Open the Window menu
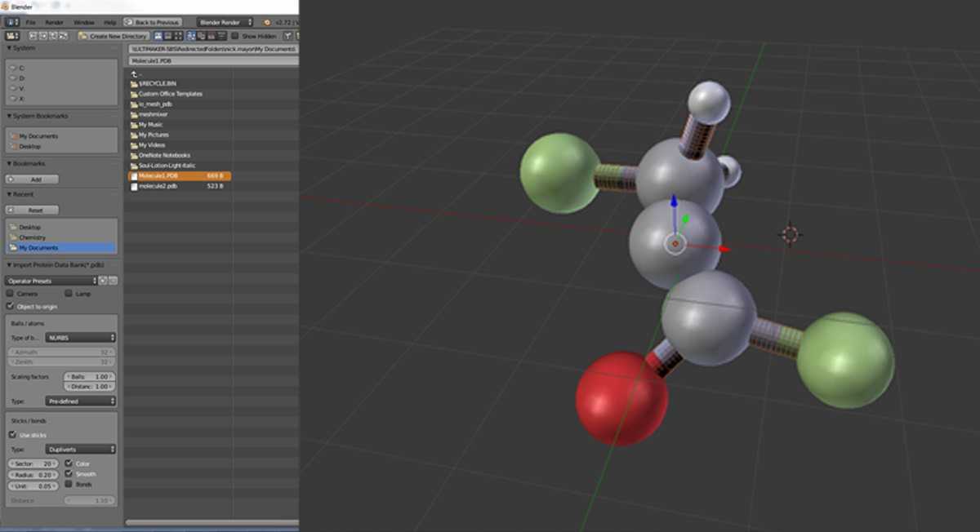Screen dimensions: 980x532 tap(83, 22)
